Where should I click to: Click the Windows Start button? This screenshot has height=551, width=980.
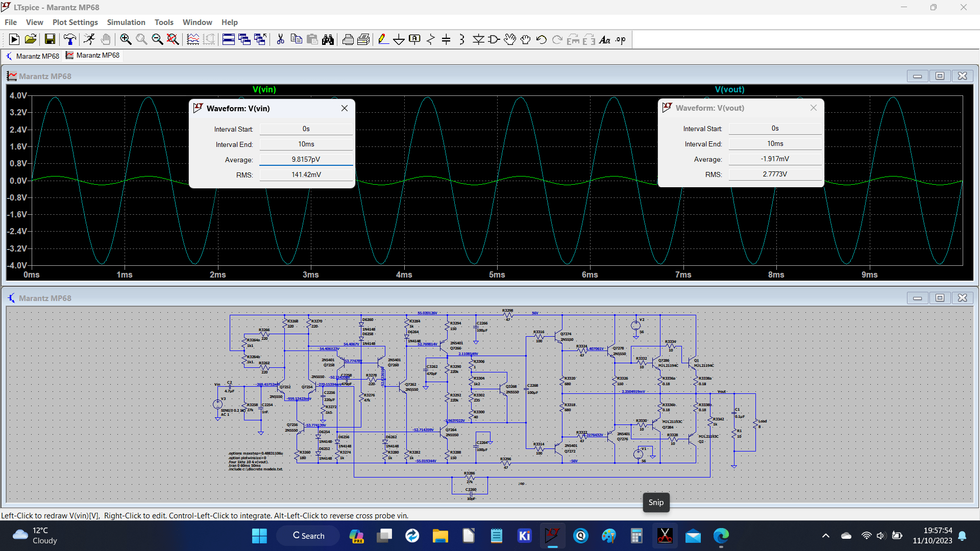tap(259, 536)
